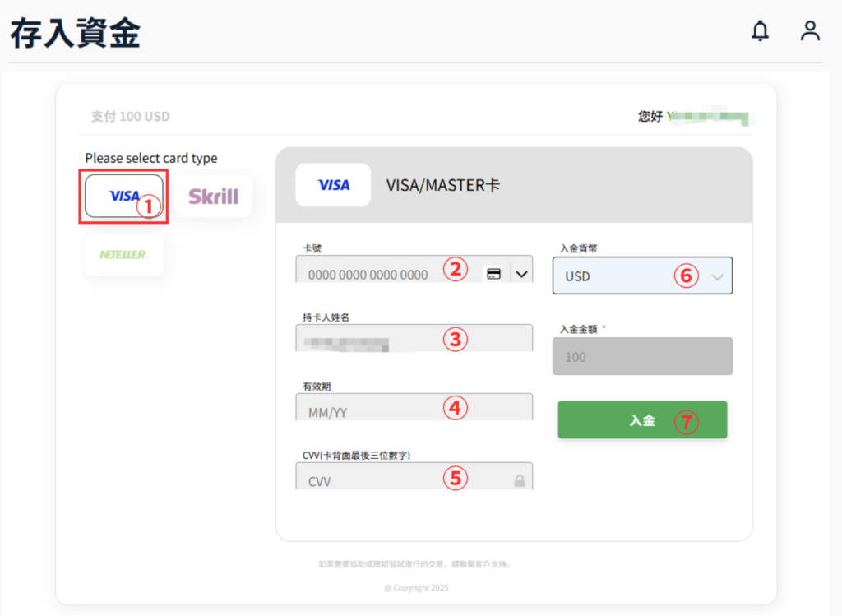Screen dimensions: 842x616
Task: Open the account profile icon
Action: (x=810, y=30)
